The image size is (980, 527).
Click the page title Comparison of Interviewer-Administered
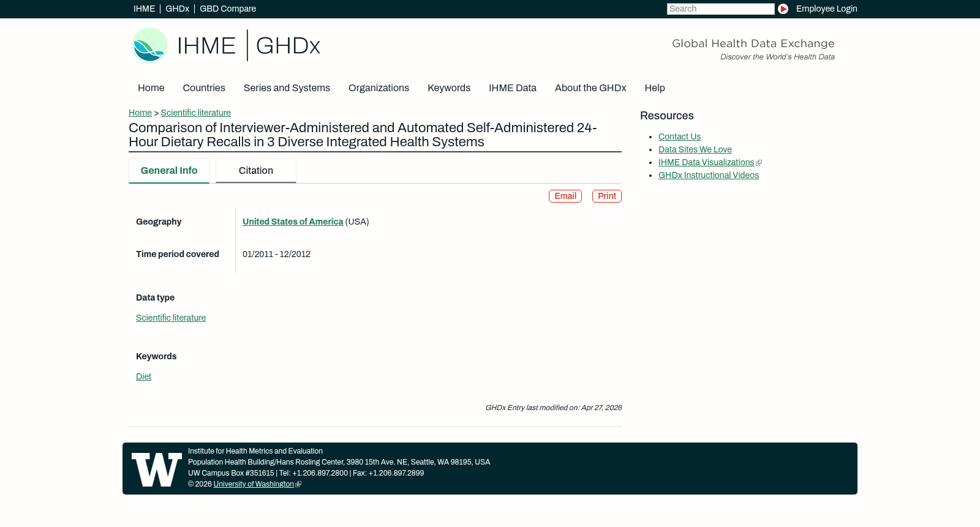(x=363, y=135)
